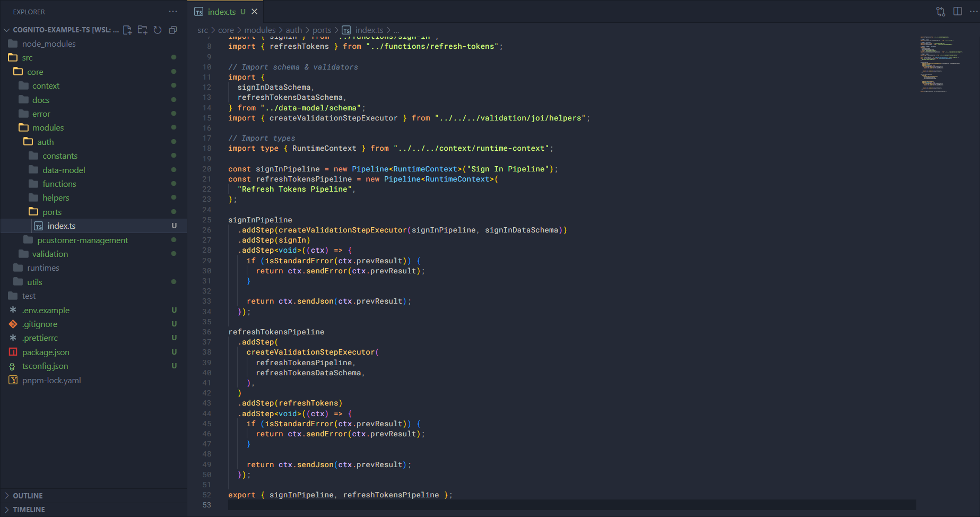Open package.json from the file tree
Screen dimensions: 980x517
pyautogui.click(x=46, y=352)
